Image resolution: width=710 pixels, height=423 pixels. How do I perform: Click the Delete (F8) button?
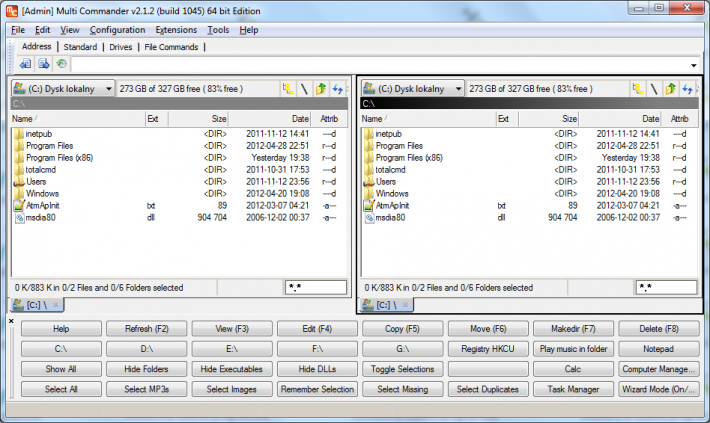(x=659, y=329)
